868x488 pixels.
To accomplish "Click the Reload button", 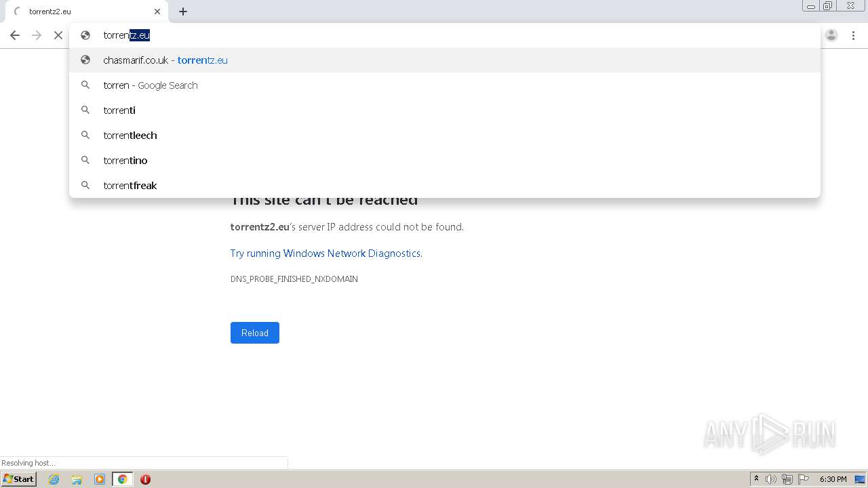I will click(x=255, y=333).
